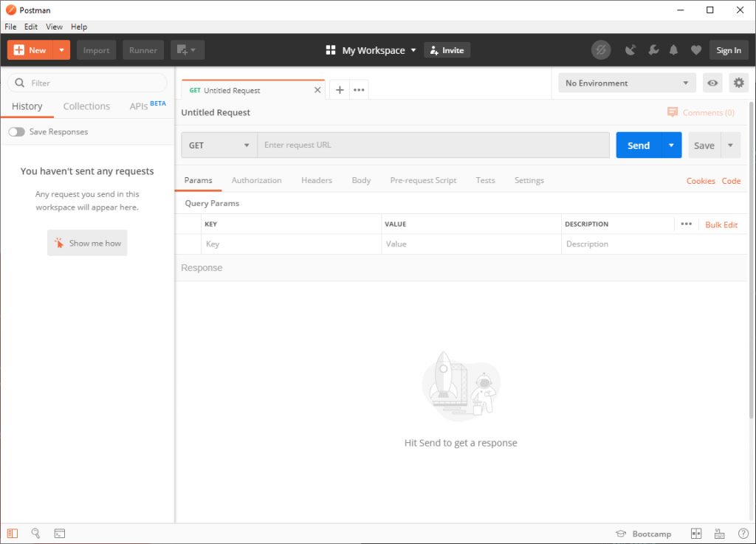
Task: Click the Find and Replace icon
Action: tap(35, 533)
